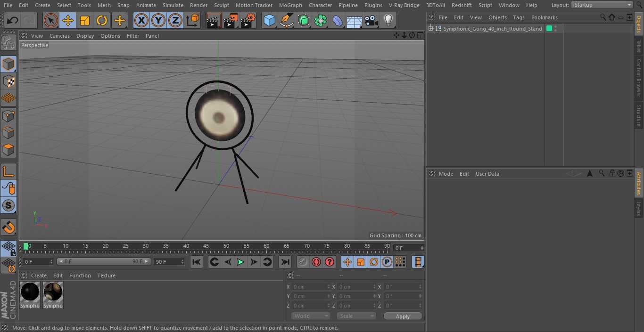Open material manager Create menu
Screen dimensions: 644x332
[x=39, y=275]
